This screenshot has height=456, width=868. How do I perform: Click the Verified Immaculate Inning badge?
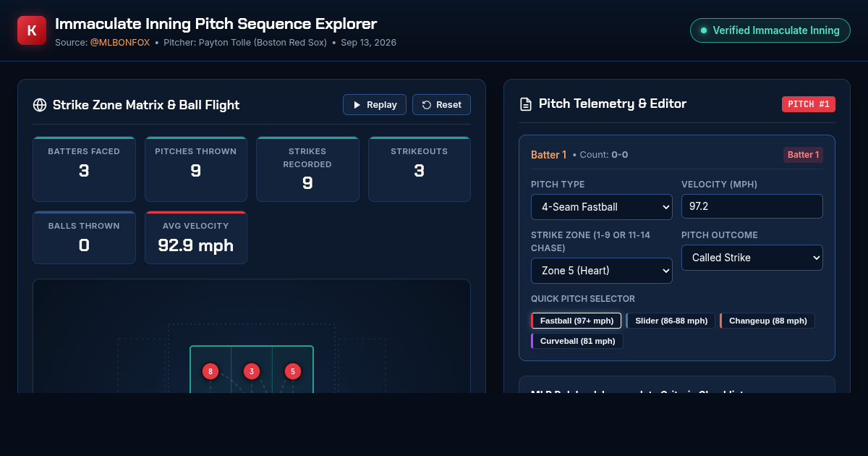click(x=770, y=30)
